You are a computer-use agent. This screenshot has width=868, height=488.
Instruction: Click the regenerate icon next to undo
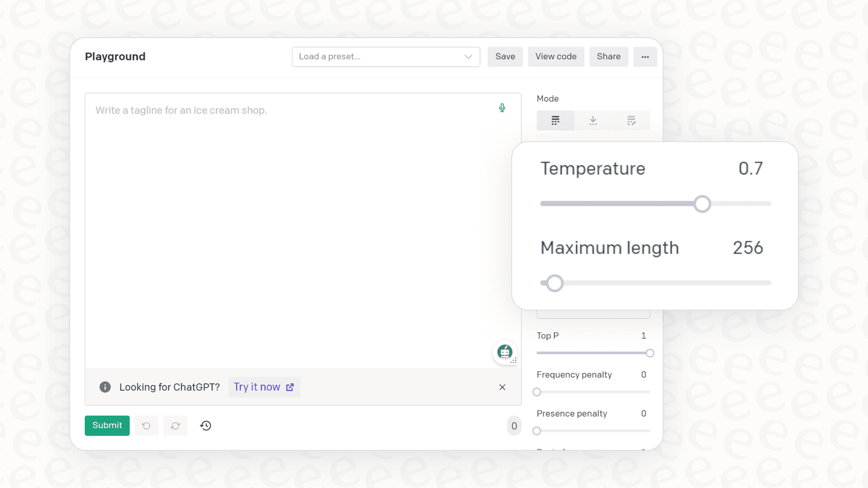175,425
